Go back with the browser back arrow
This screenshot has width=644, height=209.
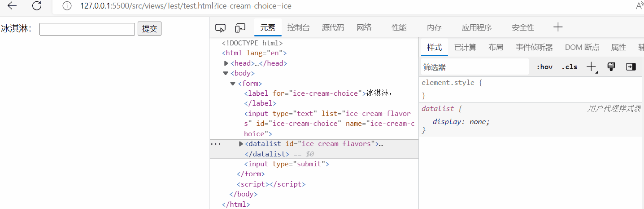[12, 6]
